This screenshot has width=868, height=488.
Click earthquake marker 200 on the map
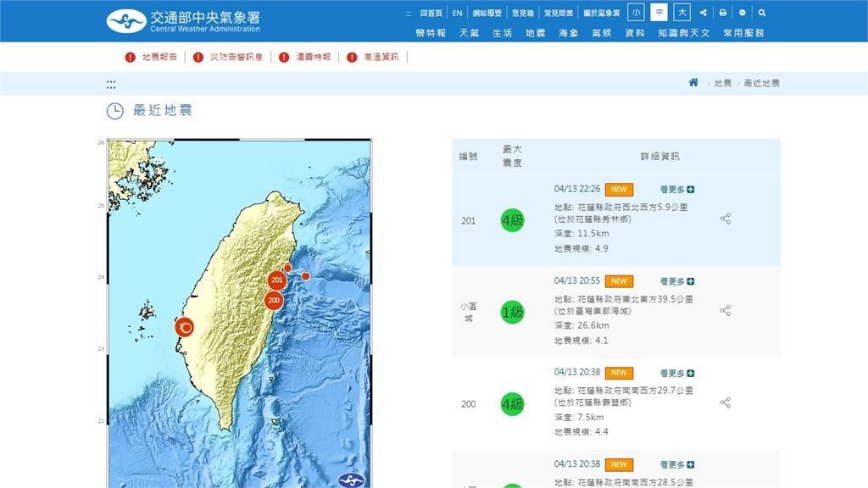[274, 300]
